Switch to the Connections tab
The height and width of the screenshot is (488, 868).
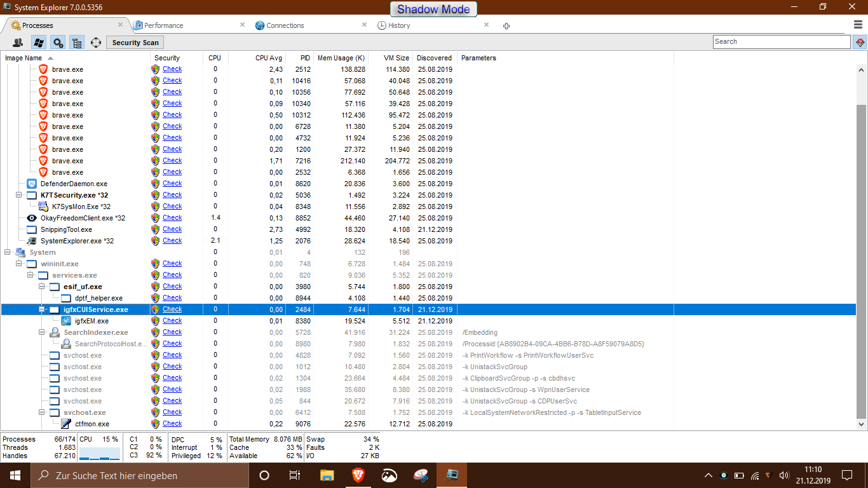pos(285,25)
